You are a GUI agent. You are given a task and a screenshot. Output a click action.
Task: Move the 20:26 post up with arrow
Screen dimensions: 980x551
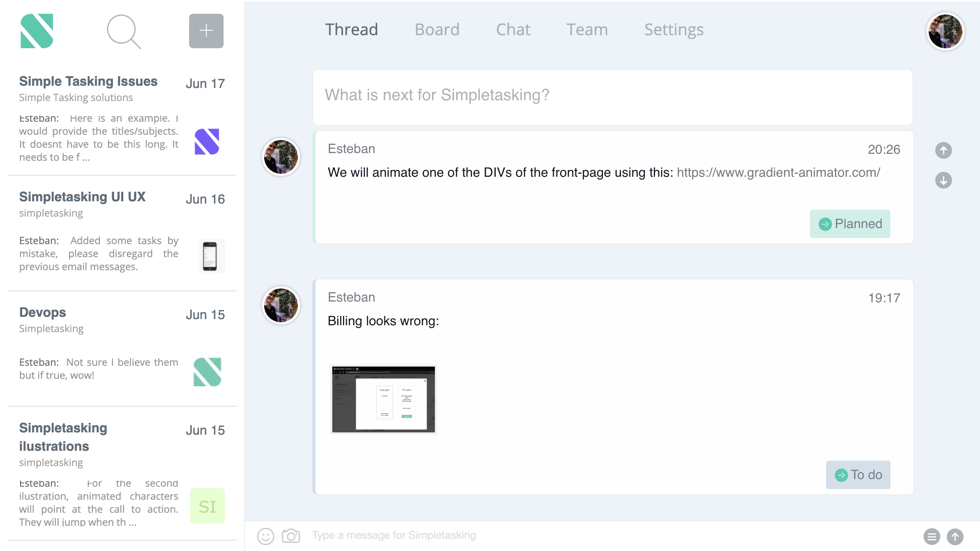(x=943, y=150)
